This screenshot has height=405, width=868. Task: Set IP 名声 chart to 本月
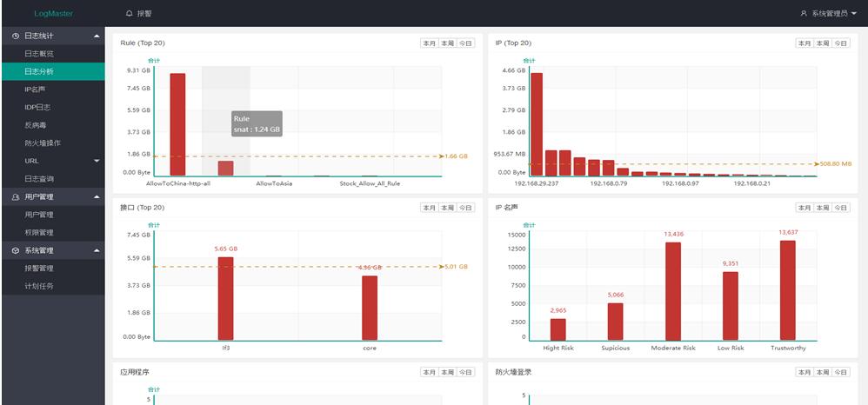pos(804,208)
